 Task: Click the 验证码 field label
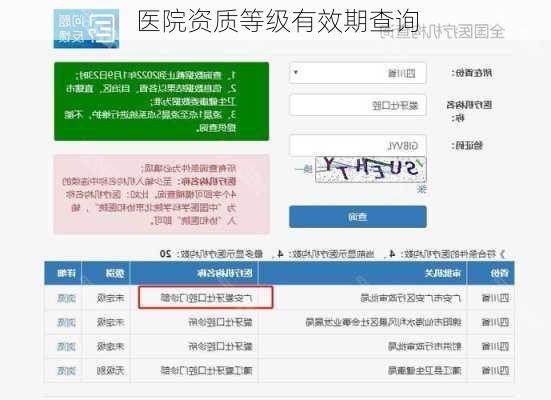pyautogui.click(x=467, y=145)
